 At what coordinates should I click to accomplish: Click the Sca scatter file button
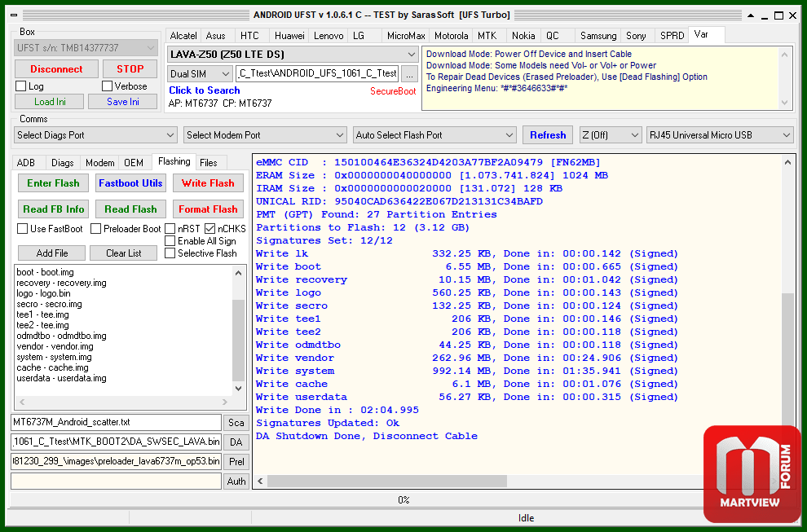[236, 423]
